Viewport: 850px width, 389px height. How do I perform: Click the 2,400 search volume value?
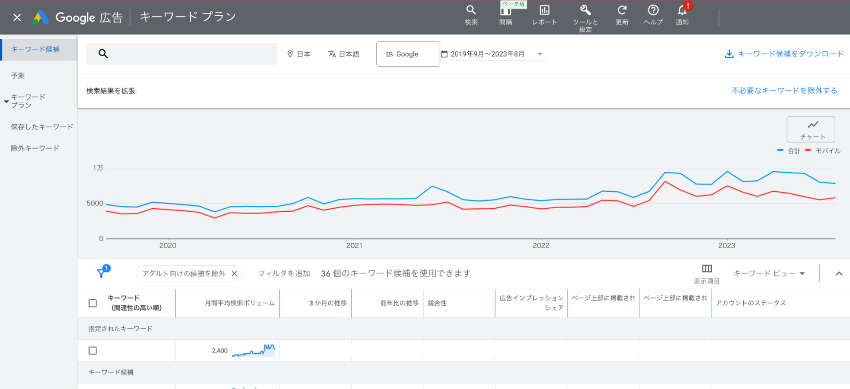(220, 351)
